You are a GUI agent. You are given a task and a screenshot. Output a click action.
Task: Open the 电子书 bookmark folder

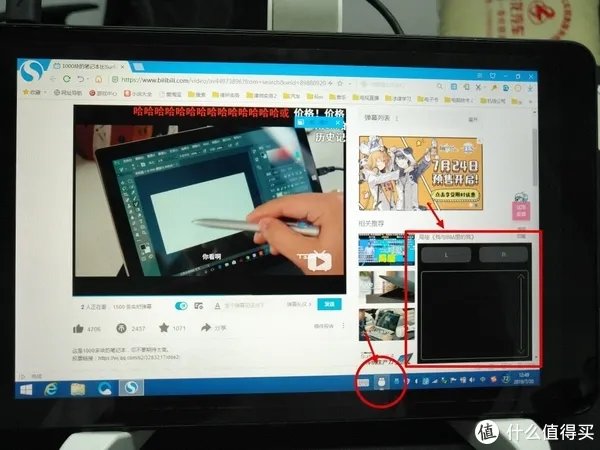[428, 99]
